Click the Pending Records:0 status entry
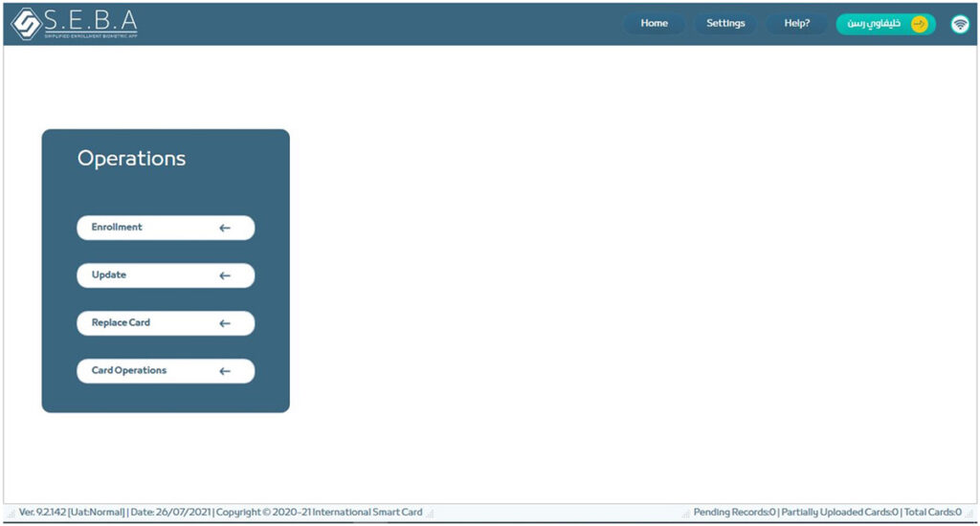This screenshot has height=526, width=980. [x=734, y=513]
